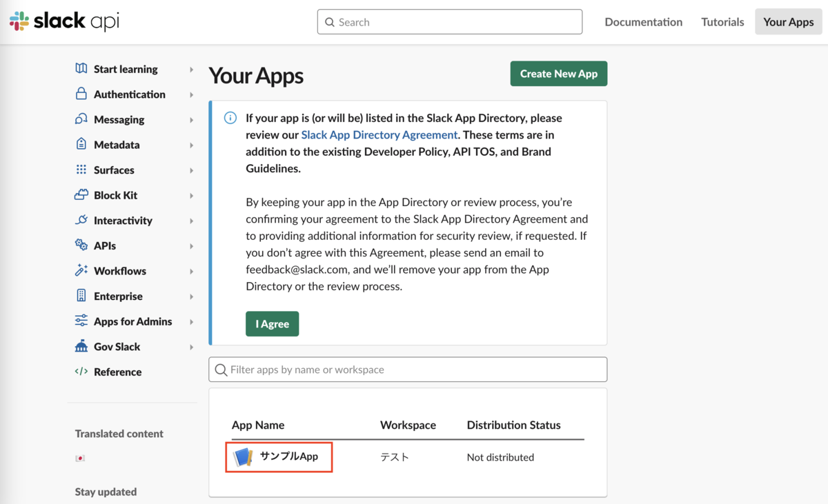This screenshot has width=828, height=504.
Task: Click the Workspace column header
Action: point(408,425)
